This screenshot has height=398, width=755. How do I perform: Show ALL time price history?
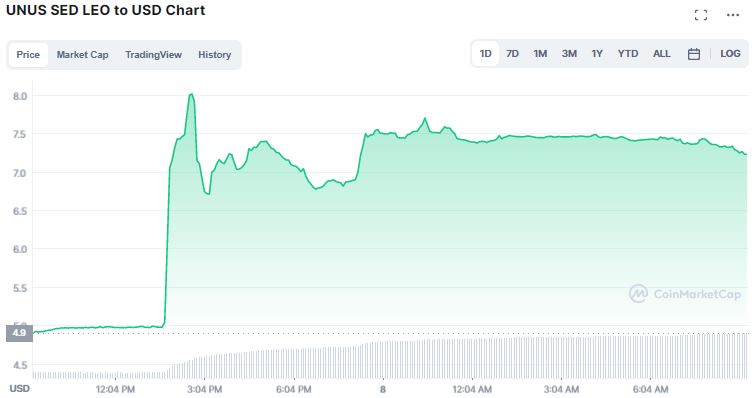662,53
